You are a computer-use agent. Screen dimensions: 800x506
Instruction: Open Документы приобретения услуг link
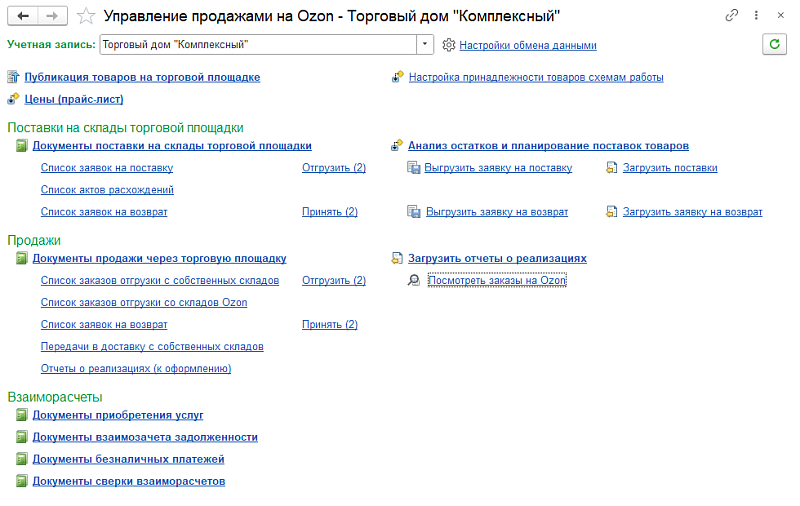pos(118,415)
